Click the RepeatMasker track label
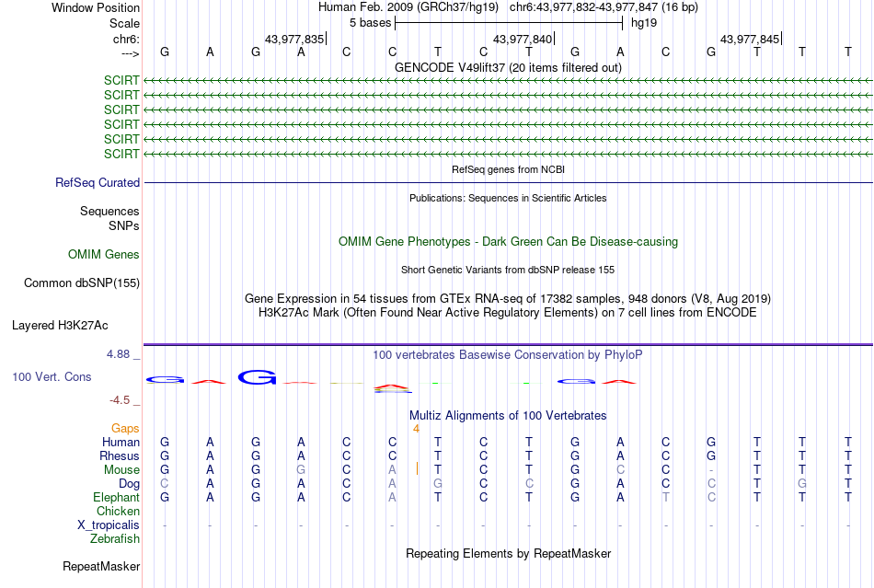 tap(101, 566)
